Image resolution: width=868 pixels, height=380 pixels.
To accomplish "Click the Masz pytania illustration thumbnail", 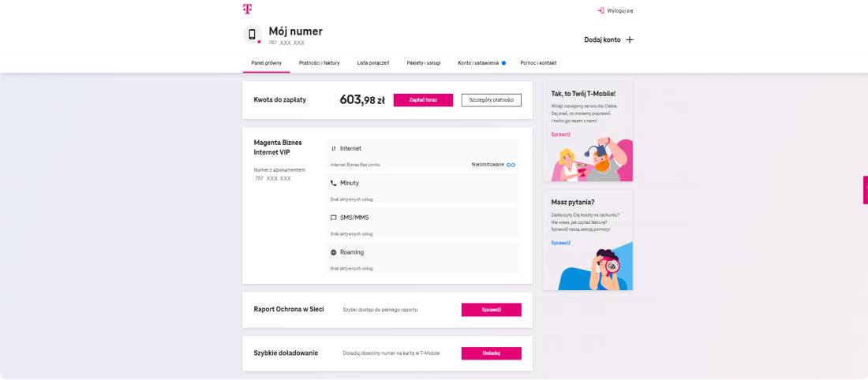I will [x=596, y=268].
